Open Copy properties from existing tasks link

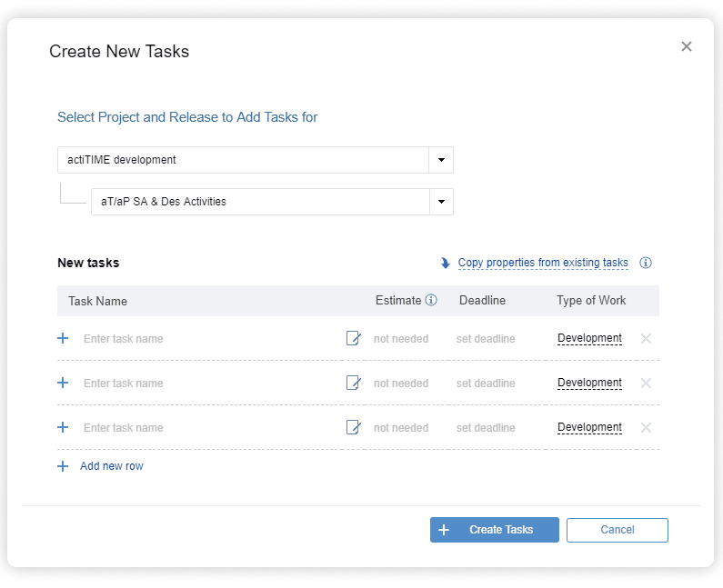pyautogui.click(x=543, y=263)
